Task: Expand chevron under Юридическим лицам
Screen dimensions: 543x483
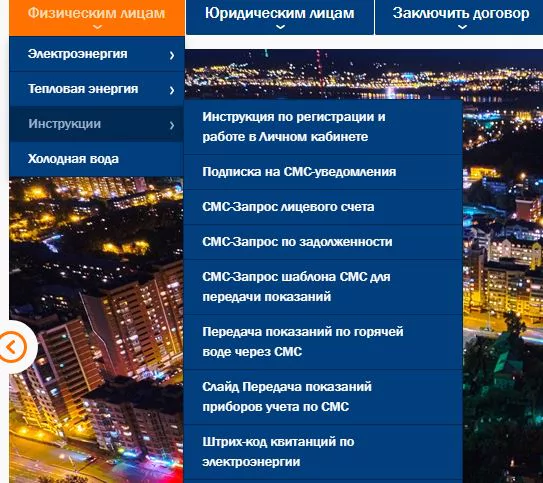Action: tap(280, 27)
